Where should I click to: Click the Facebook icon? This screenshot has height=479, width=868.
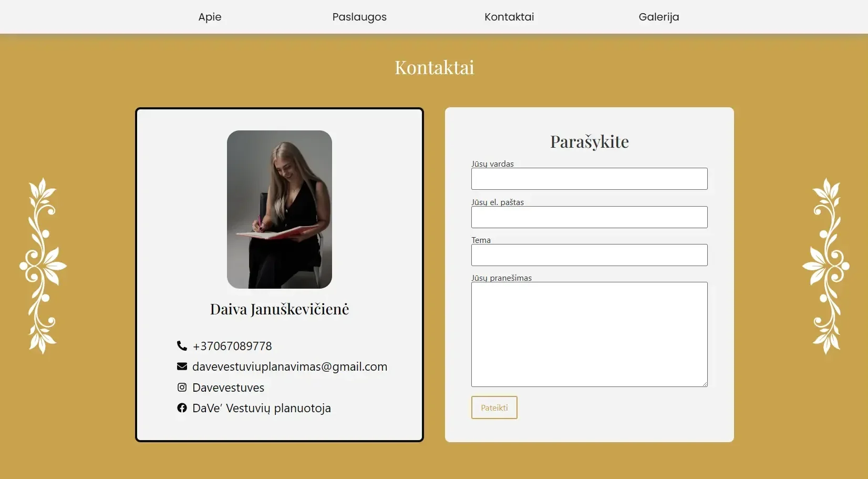click(182, 408)
